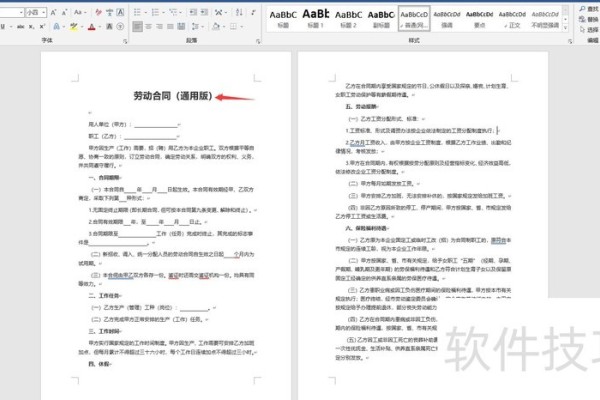Align text right

(160, 27)
